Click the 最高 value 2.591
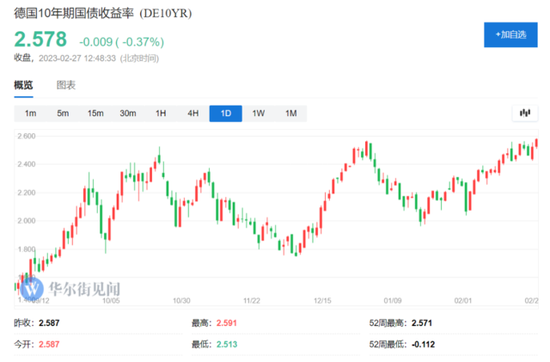The height and width of the screenshot is (362, 550). pyautogui.click(x=227, y=323)
